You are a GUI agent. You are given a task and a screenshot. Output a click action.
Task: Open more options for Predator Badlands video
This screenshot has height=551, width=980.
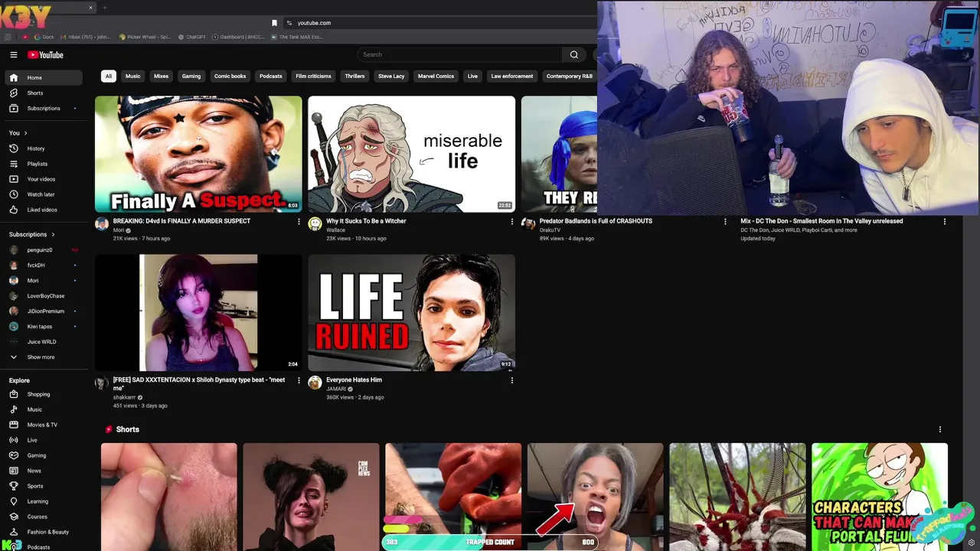tap(725, 221)
